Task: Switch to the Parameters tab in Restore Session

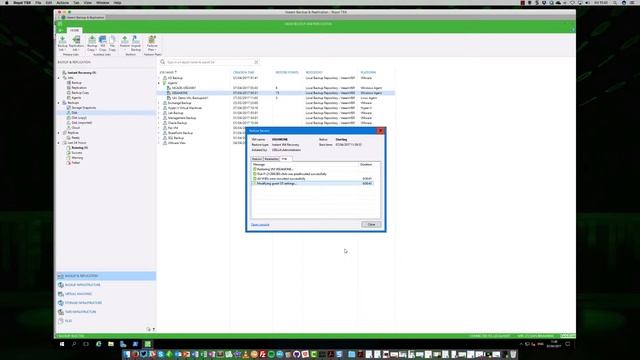Action: (272, 159)
